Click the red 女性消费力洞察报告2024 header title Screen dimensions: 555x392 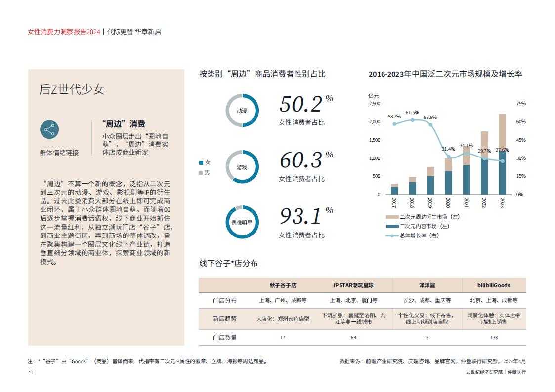coord(64,32)
